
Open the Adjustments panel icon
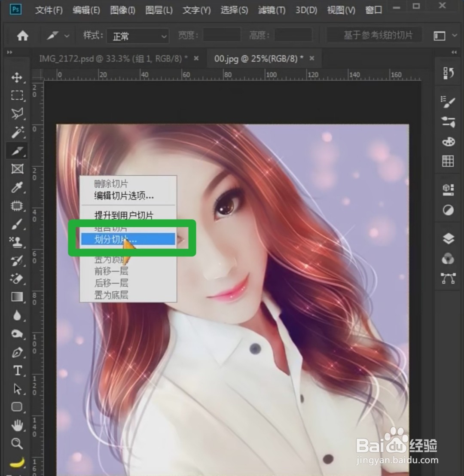(448, 210)
